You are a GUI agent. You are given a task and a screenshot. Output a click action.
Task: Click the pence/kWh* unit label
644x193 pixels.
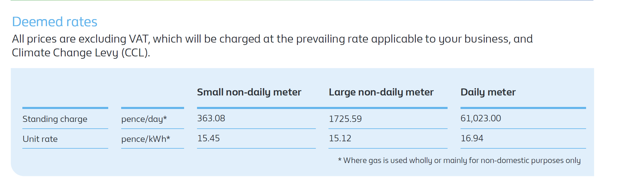pyautogui.click(x=146, y=139)
